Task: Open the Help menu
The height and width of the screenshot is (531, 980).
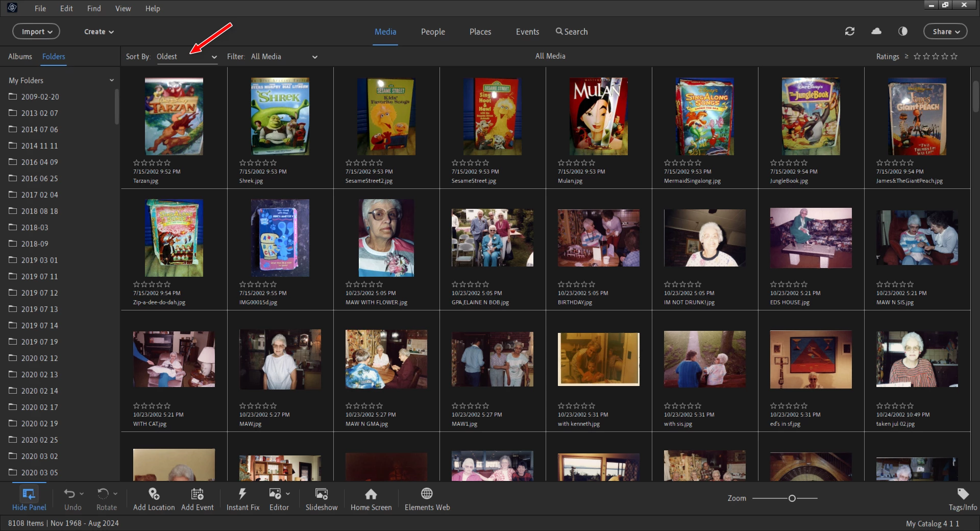Action: [x=153, y=8]
